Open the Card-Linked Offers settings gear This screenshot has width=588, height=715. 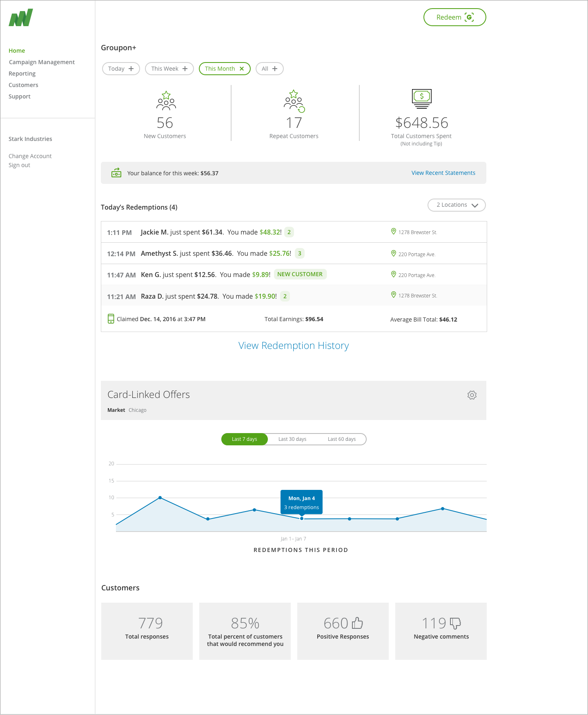pyautogui.click(x=472, y=395)
